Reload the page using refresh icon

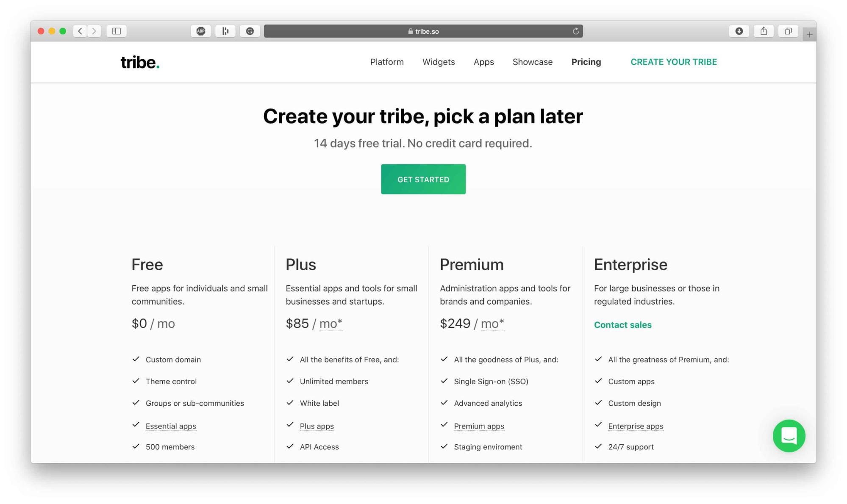(x=576, y=31)
